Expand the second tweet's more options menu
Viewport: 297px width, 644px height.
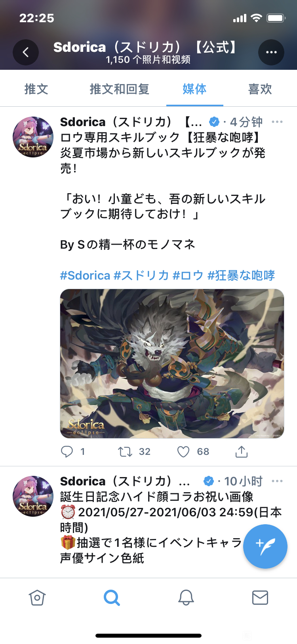pos(277,481)
